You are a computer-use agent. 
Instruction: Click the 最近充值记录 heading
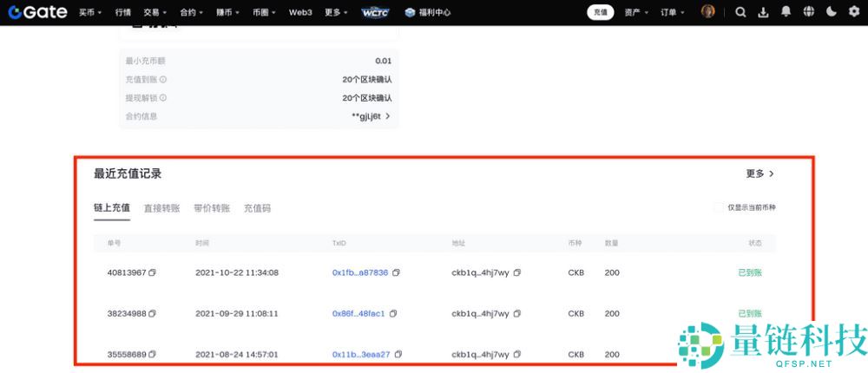tap(128, 173)
